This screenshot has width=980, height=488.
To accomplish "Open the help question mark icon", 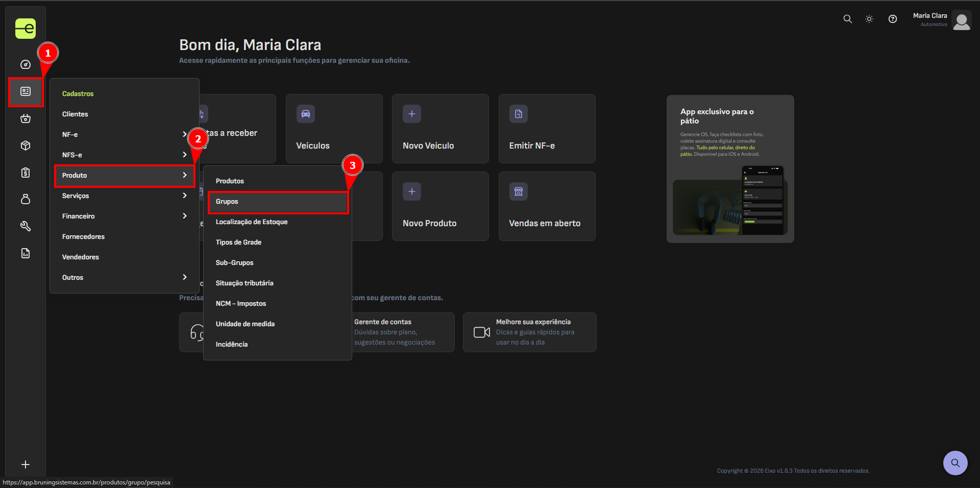I will pos(893,19).
